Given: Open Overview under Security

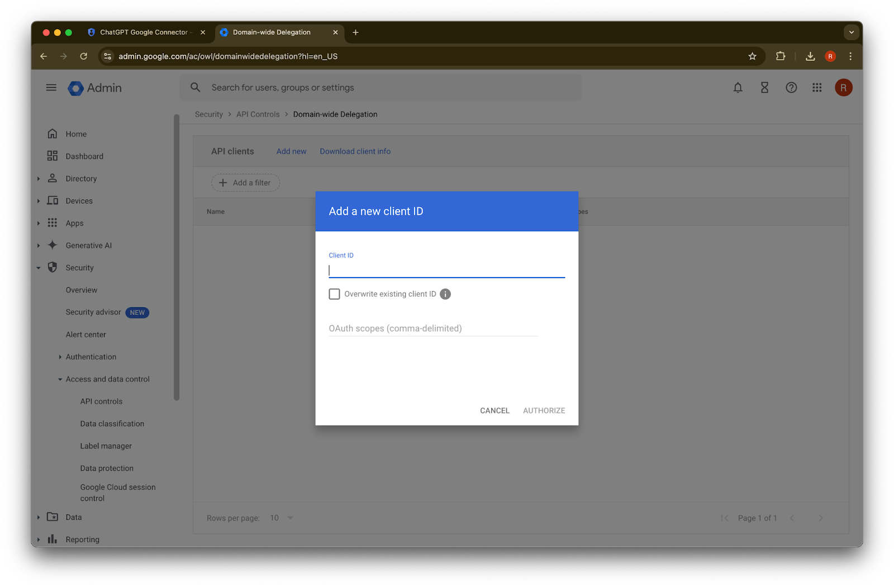Looking at the screenshot, I should 82,290.
